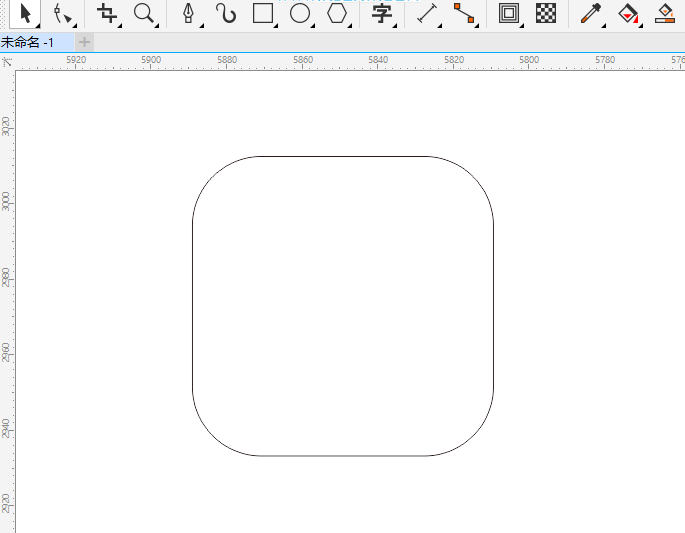
Task: Pick the Color Eyedropper tool
Action: (x=591, y=13)
